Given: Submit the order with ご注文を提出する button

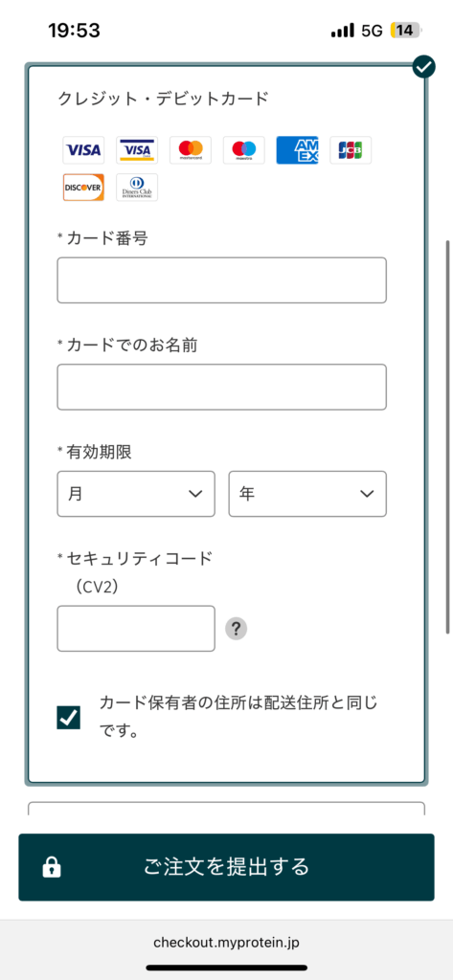Looking at the screenshot, I should [x=226, y=867].
